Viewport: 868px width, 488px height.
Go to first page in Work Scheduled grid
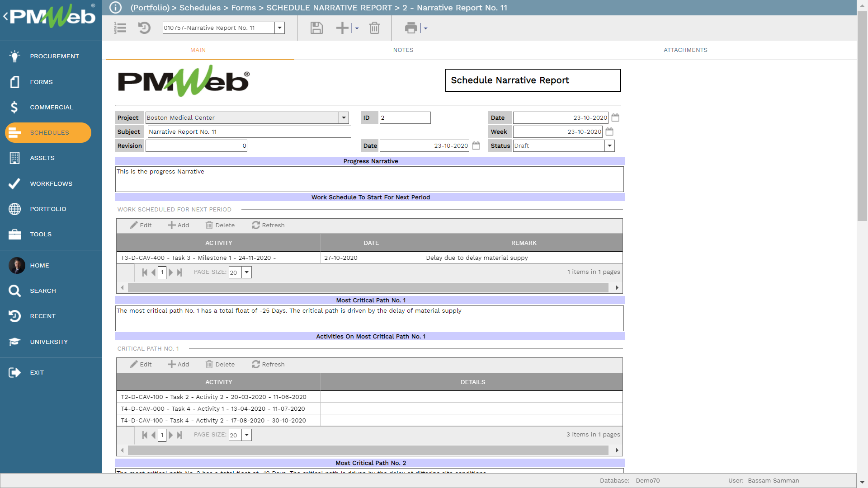145,272
